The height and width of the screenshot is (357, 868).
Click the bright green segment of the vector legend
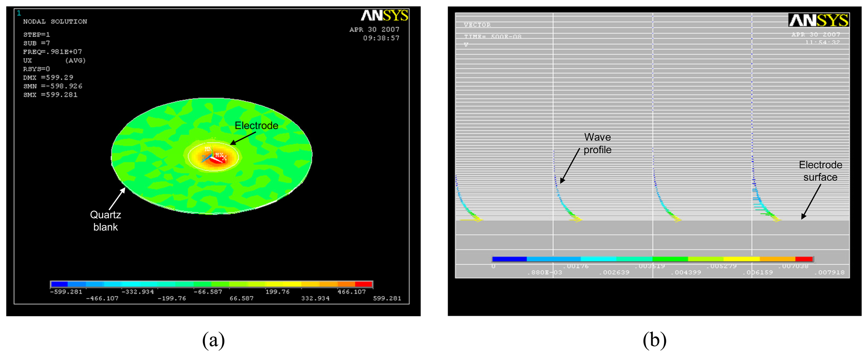[670, 259]
